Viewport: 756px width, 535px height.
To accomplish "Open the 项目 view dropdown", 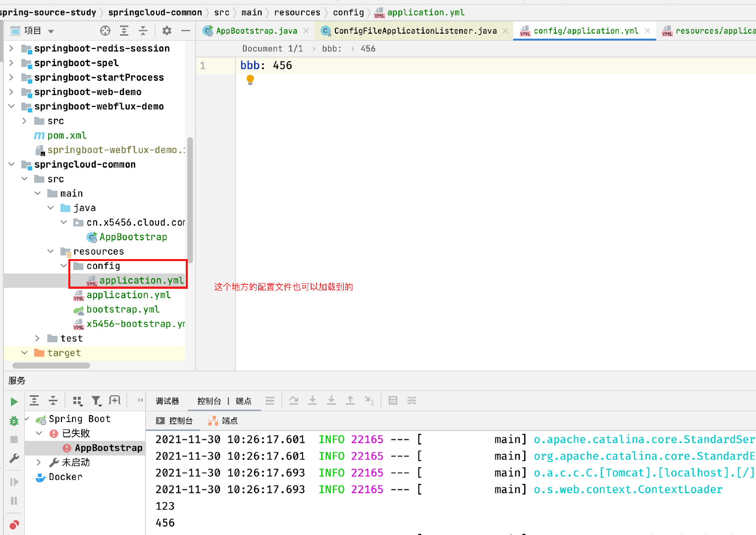I will point(51,31).
